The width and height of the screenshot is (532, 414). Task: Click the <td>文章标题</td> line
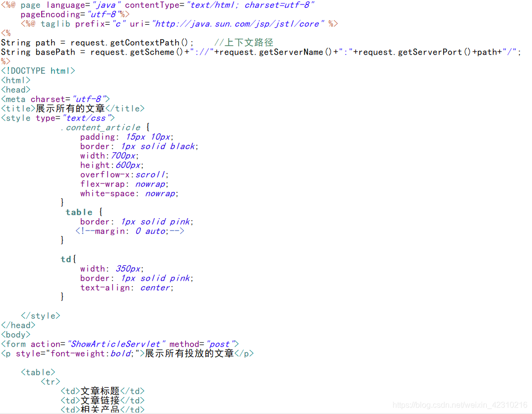tap(102, 391)
